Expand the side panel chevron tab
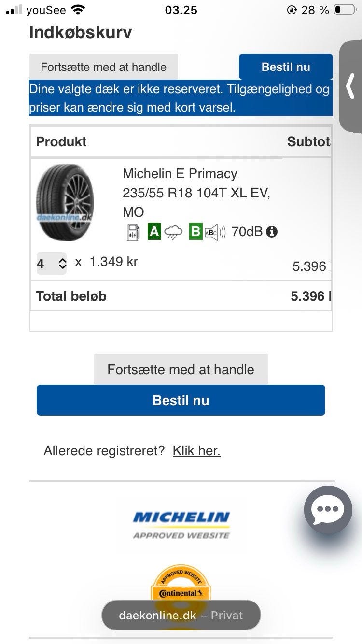This screenshot has height=644, width=362. point(350,87)
